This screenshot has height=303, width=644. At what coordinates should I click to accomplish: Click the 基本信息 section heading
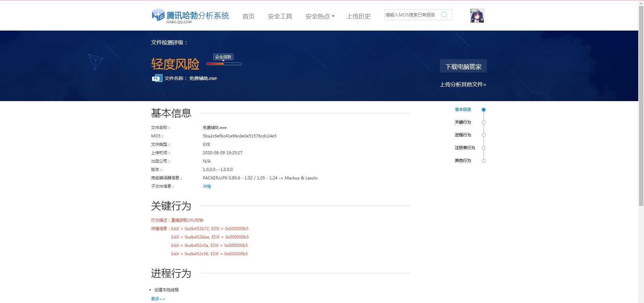coord(171,113)
